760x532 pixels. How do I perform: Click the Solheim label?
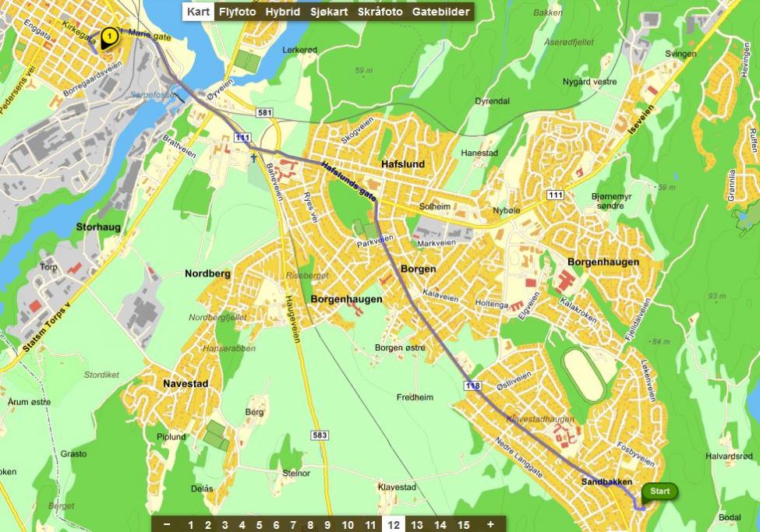tap(435, 206)
